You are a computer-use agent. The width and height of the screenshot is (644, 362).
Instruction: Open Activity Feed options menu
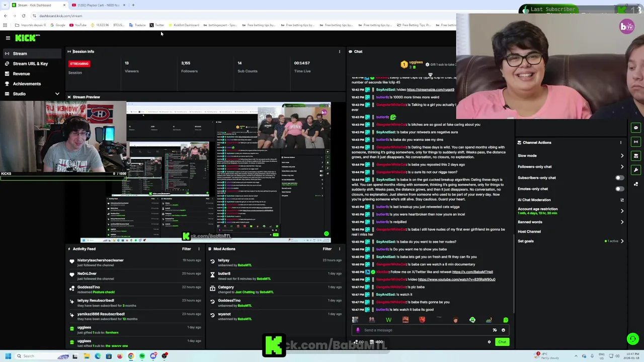[x=199, y=249]
